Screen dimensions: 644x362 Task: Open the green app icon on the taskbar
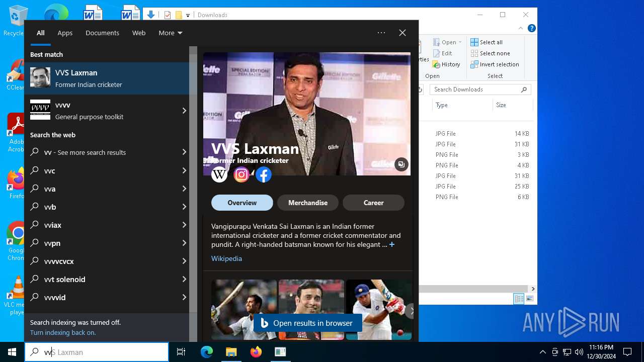280,352
